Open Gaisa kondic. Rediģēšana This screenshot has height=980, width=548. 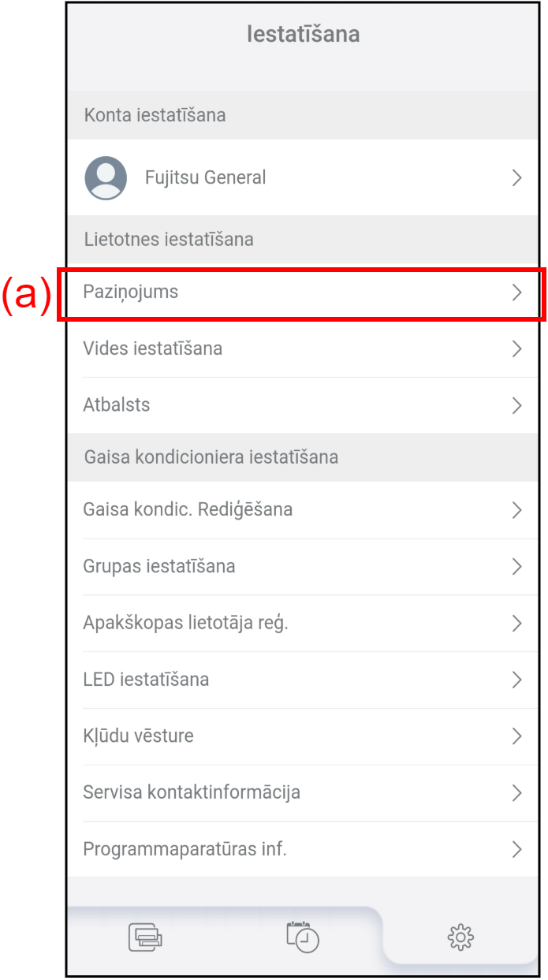click(303, 510)
